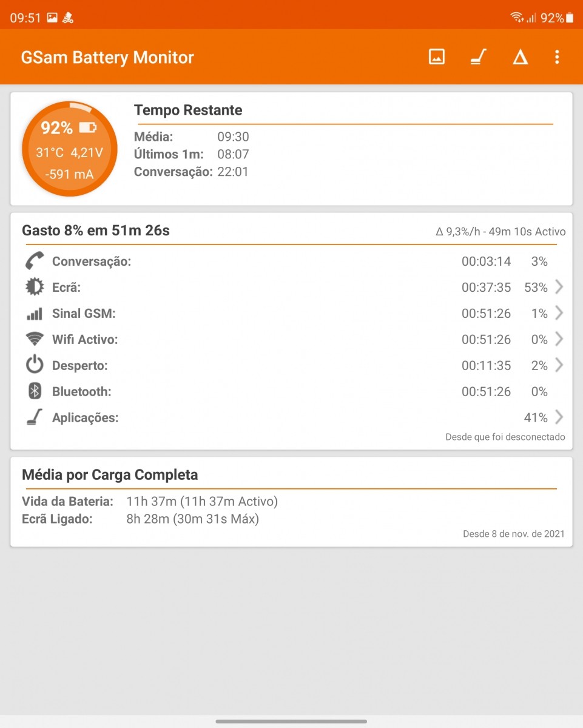Tap the Sinal GSM signal bars icon

35,314
